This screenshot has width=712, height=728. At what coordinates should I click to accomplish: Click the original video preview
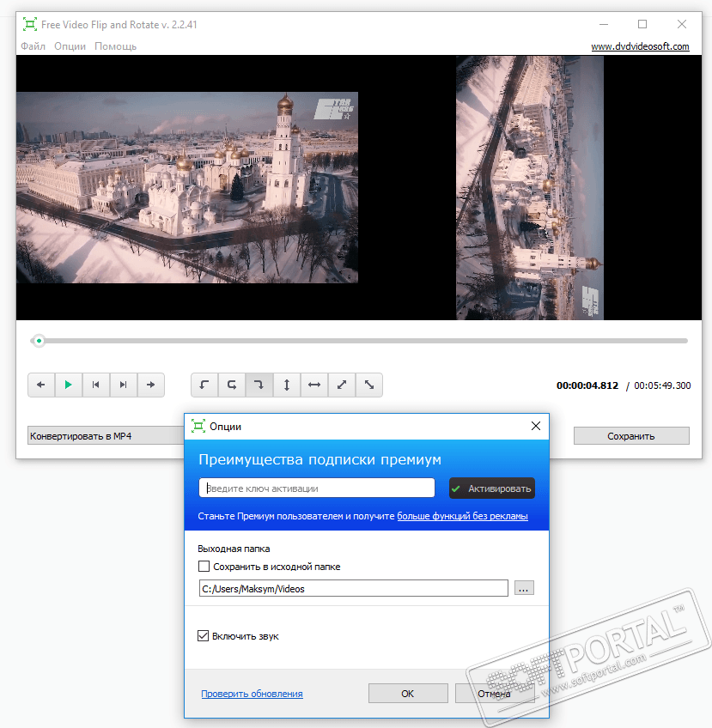[187, 187]
